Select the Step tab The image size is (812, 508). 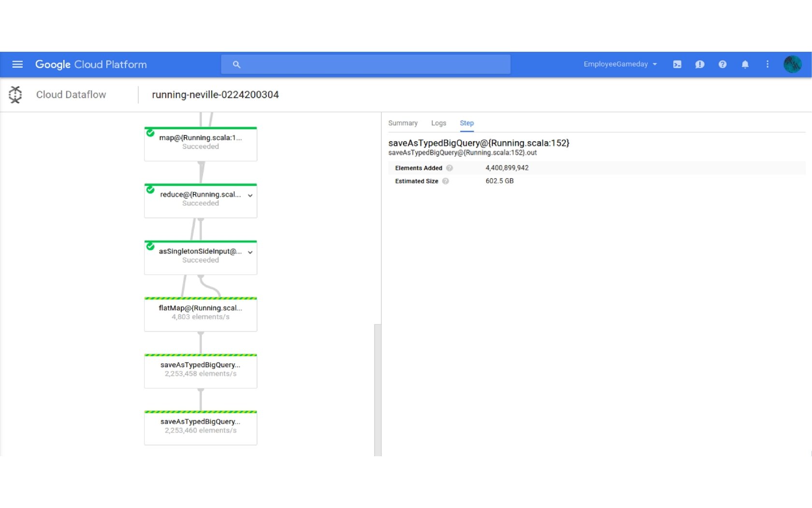[x=466, y=123]
